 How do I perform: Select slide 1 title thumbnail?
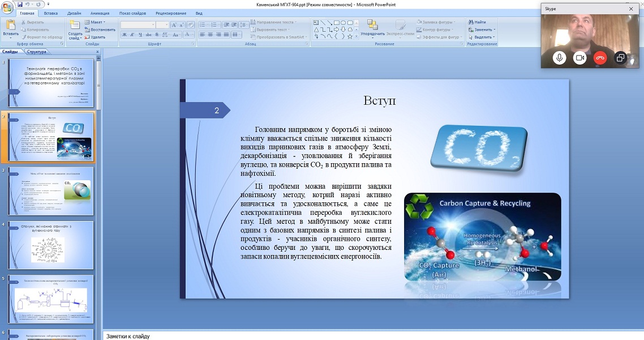tap(51, 83)
